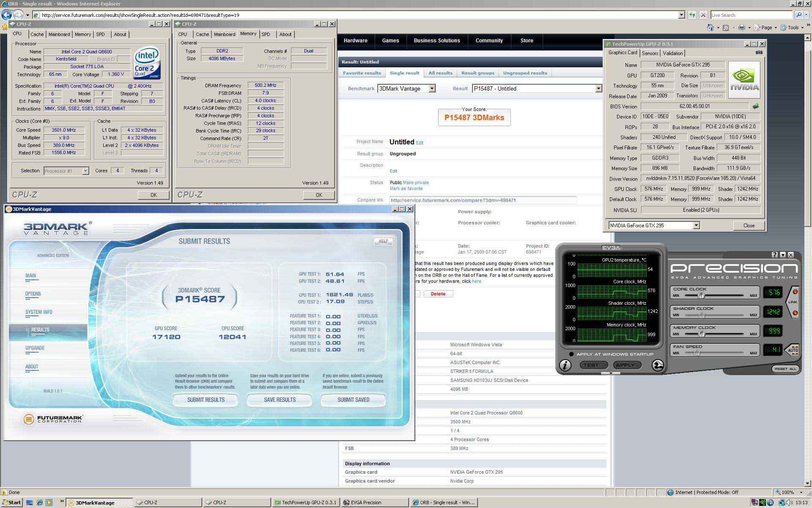Toggle the clock LINK button in Precision

793,302
